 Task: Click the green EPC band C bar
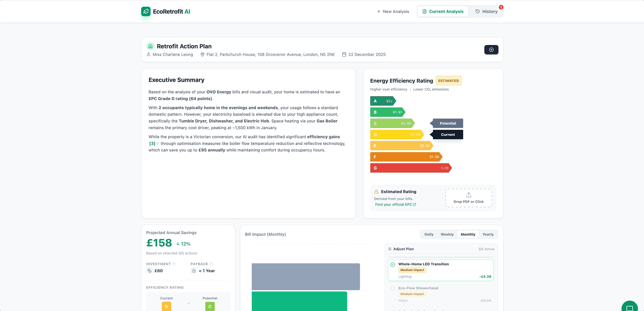tap(392, 124)
